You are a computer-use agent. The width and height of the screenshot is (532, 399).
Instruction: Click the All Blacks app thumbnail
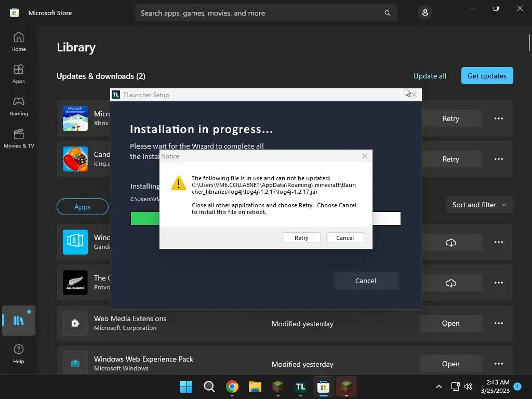[x=75, y=283]
